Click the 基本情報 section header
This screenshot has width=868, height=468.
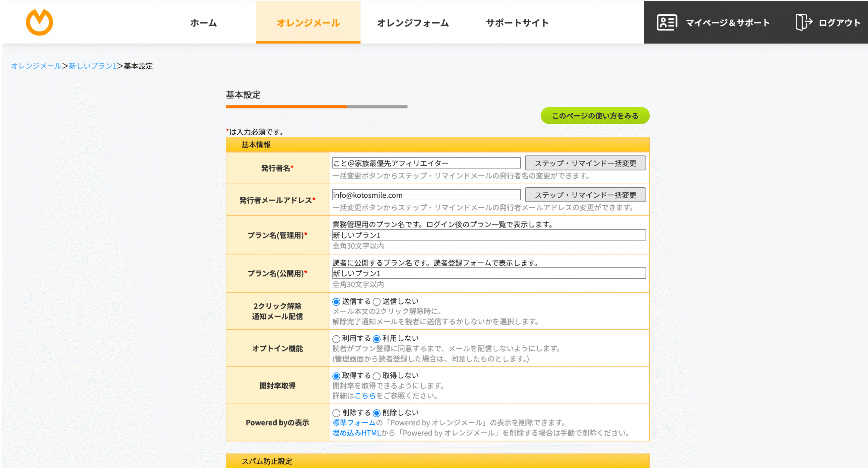click(437, 145)
